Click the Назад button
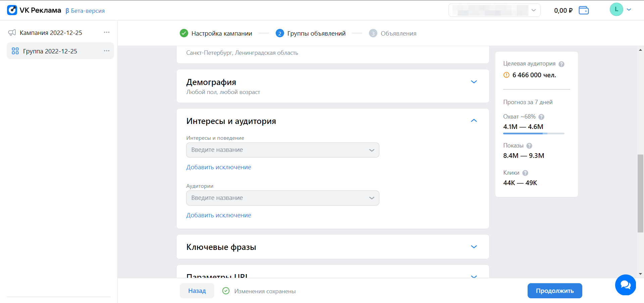This screenshot has width=644, height=303. point(197,291)
